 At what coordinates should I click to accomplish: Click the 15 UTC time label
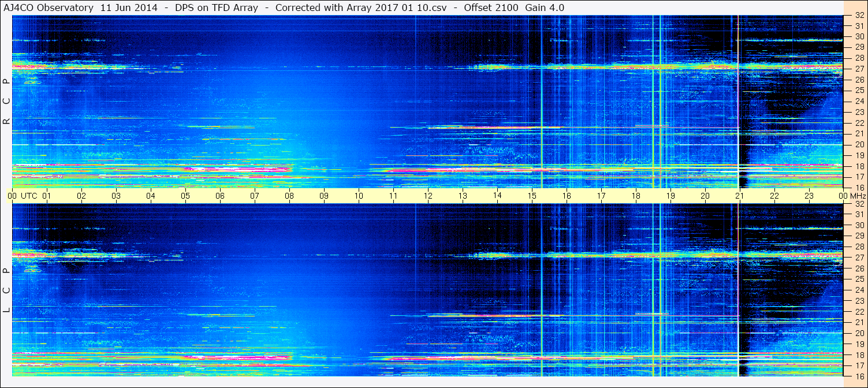(x=532, y=196)
